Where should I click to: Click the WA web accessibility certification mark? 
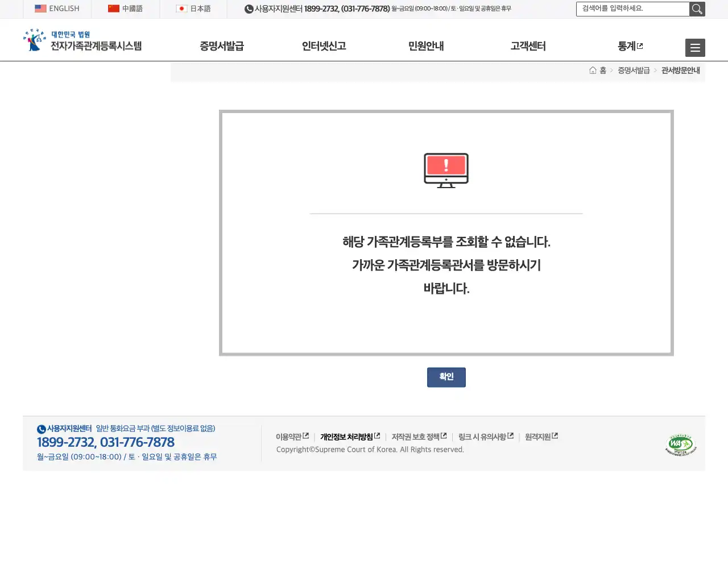680,444
